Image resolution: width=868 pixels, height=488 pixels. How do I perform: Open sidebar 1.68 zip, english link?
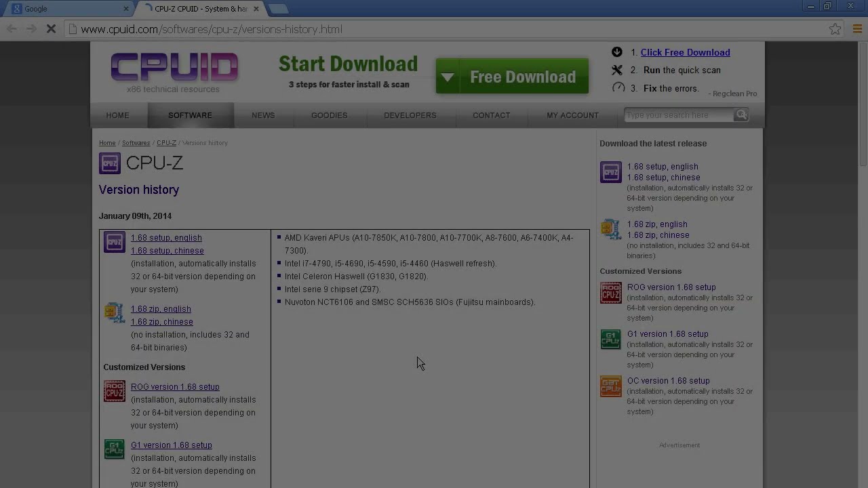pyautogui.click(x=657, y=224)
